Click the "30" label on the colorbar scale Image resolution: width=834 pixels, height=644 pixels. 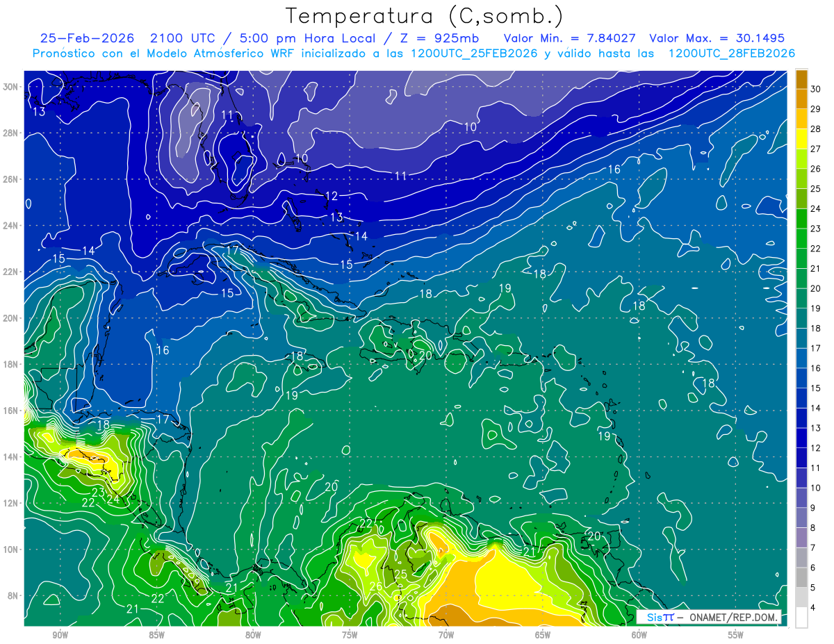point(816,89)
